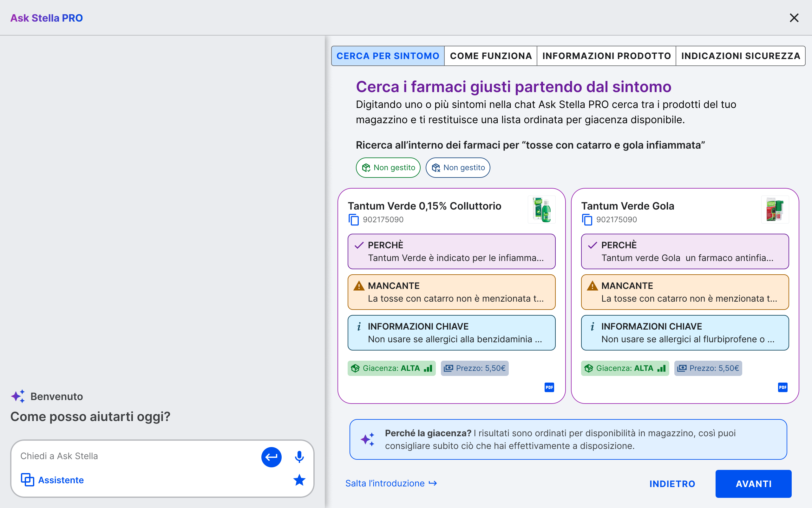Toggle the blue Non gestito filter chip
The width and height of the screenshot is (812, 508).
coord(458,168)
